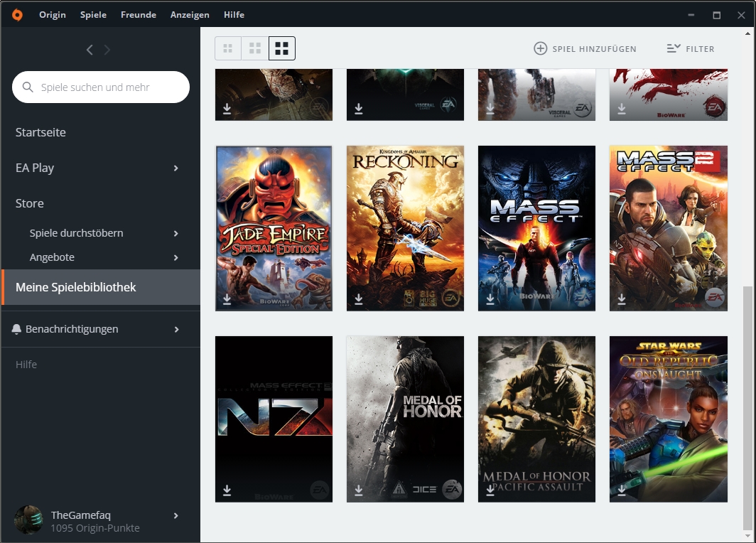Open Hilfe in the sidebar

(x=26, y=364)
